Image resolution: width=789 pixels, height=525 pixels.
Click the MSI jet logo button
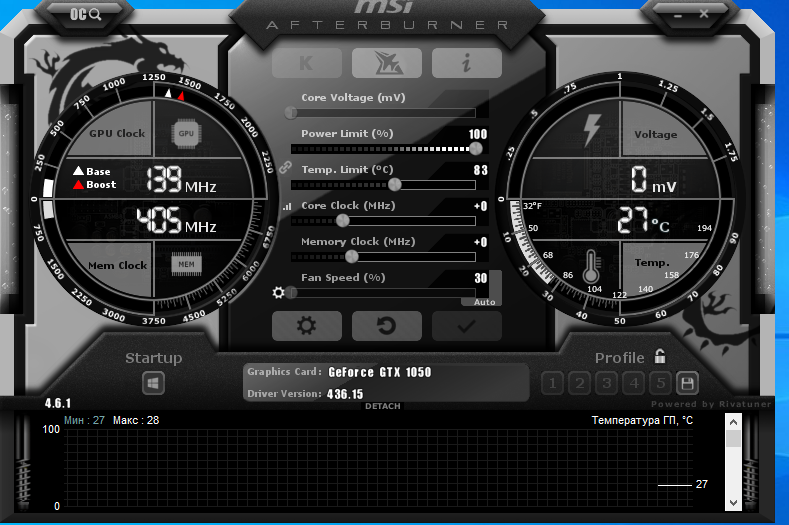point(386,63)
